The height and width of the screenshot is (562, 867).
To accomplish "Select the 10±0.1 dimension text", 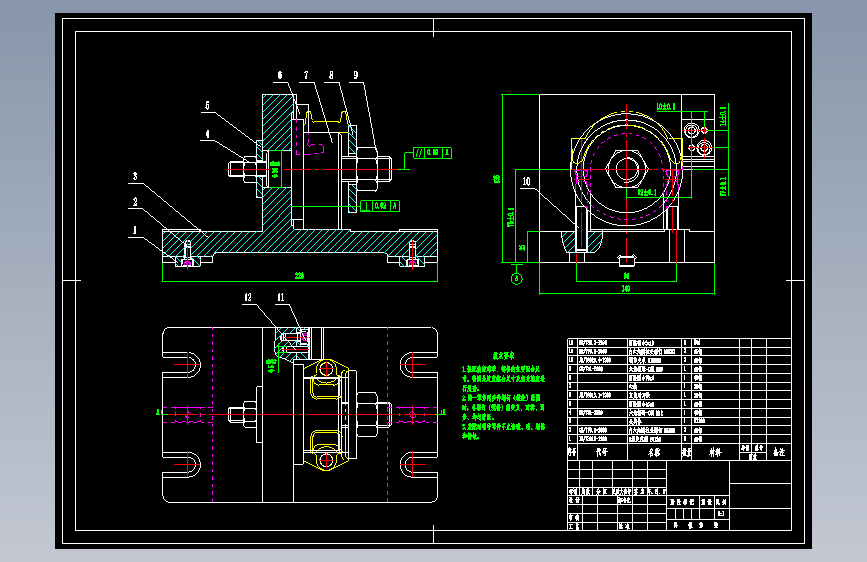I will (x=666, y=106).
